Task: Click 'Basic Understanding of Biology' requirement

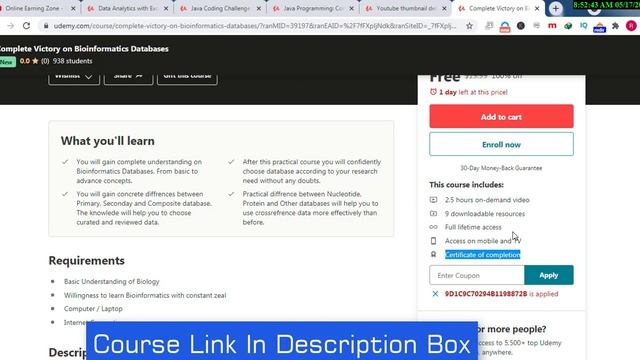Action: pos(111,282)
